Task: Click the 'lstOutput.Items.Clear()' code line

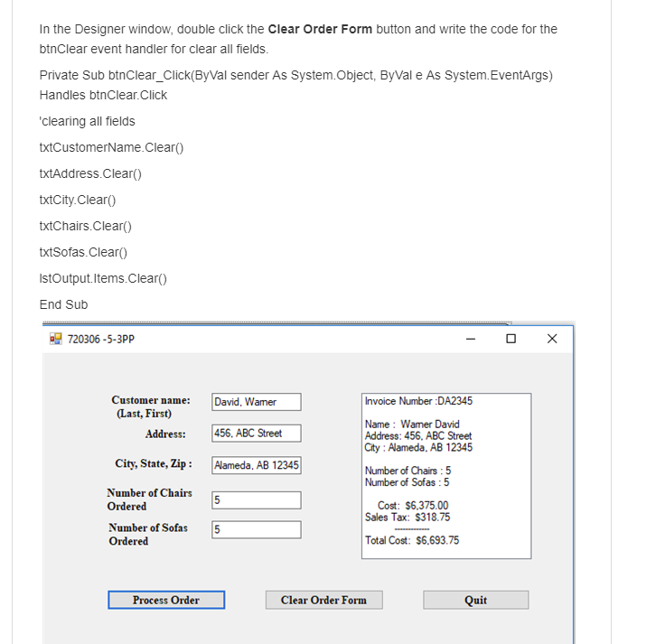Action: 103,278
